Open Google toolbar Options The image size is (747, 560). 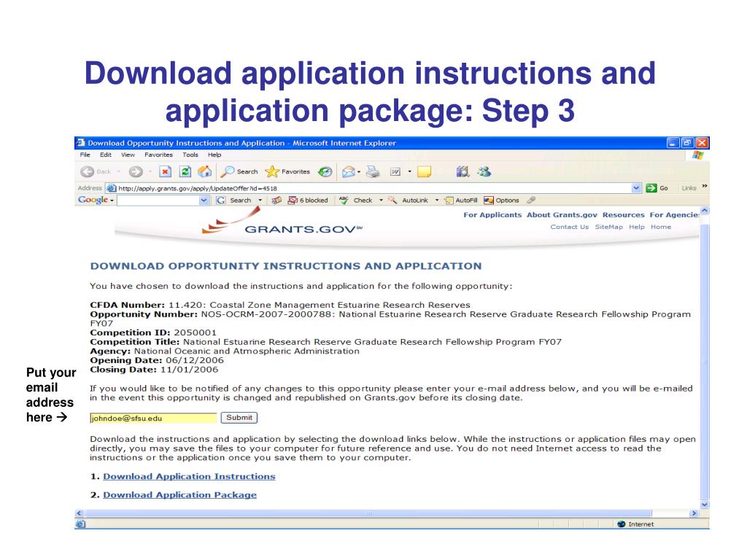[x=501, y=201]
